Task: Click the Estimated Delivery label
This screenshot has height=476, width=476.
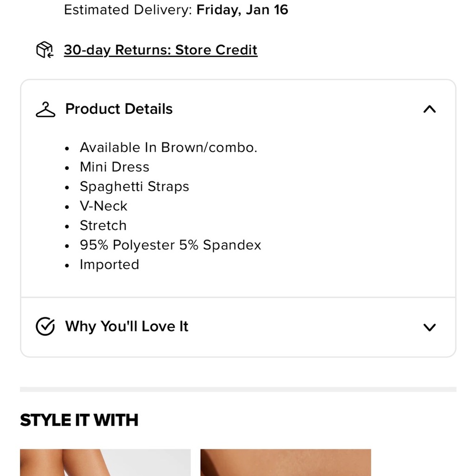Action: pyautogui.click(x=129, y=10)
